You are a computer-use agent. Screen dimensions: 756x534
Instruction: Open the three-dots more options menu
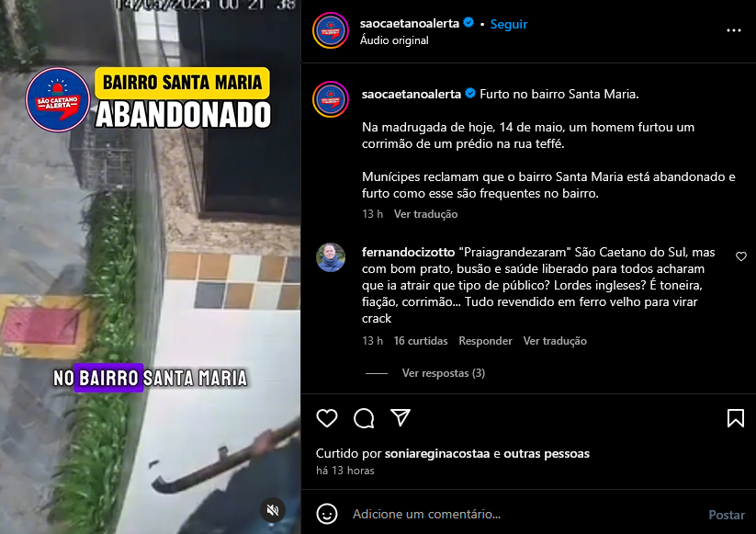point(733,30)
